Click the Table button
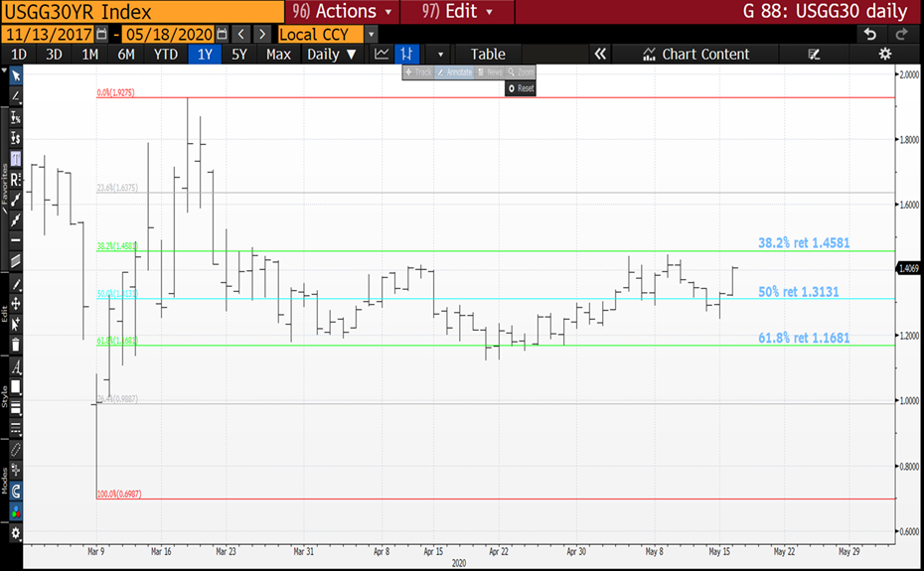This screenshot has height=571, width=924. [488, 55]
